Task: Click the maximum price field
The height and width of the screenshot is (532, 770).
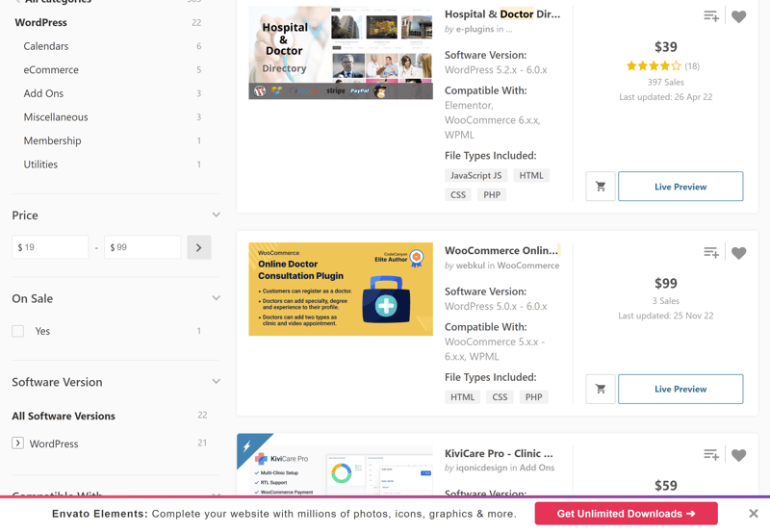Action: point(142,247)
